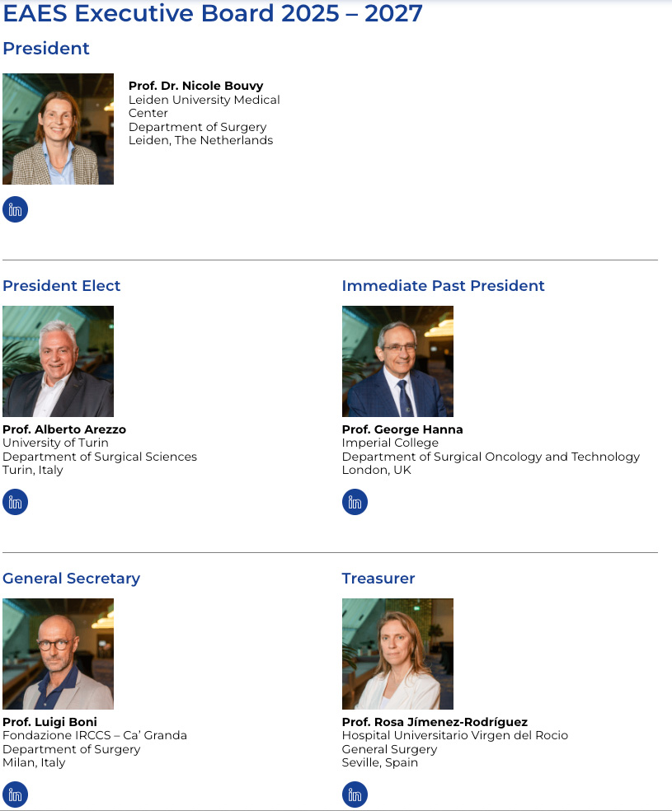
Task: Click the EAES Executive Board 2025 – 2027 title
Action: click(213, 13)
